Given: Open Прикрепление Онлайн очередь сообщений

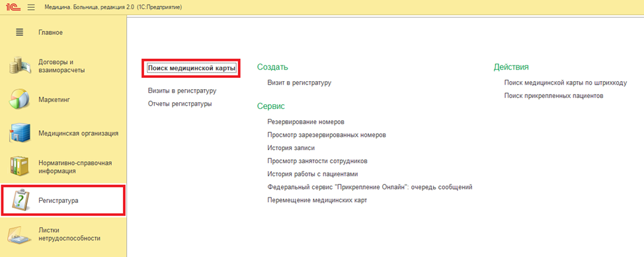Looking at the screenshot, I should (370, 187).
